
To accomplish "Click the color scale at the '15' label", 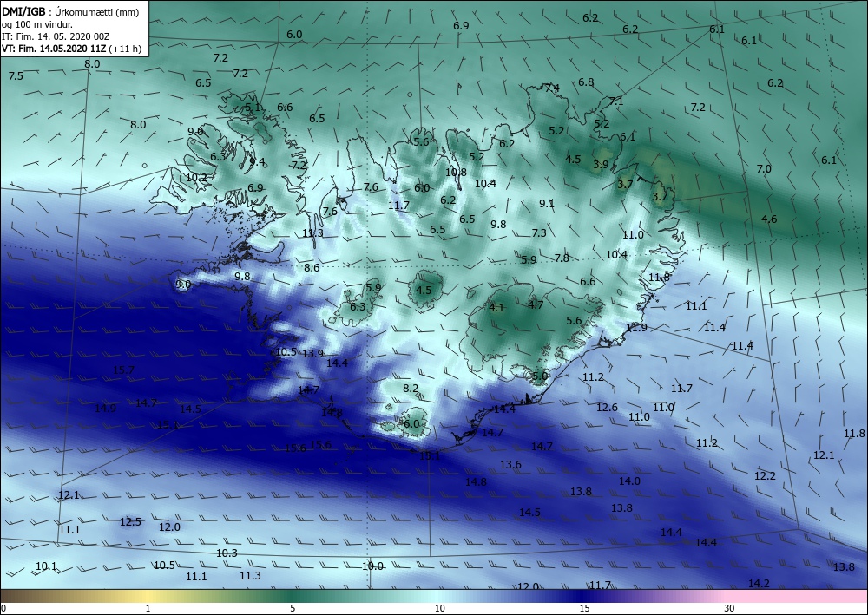I will (x=584, y=608).
